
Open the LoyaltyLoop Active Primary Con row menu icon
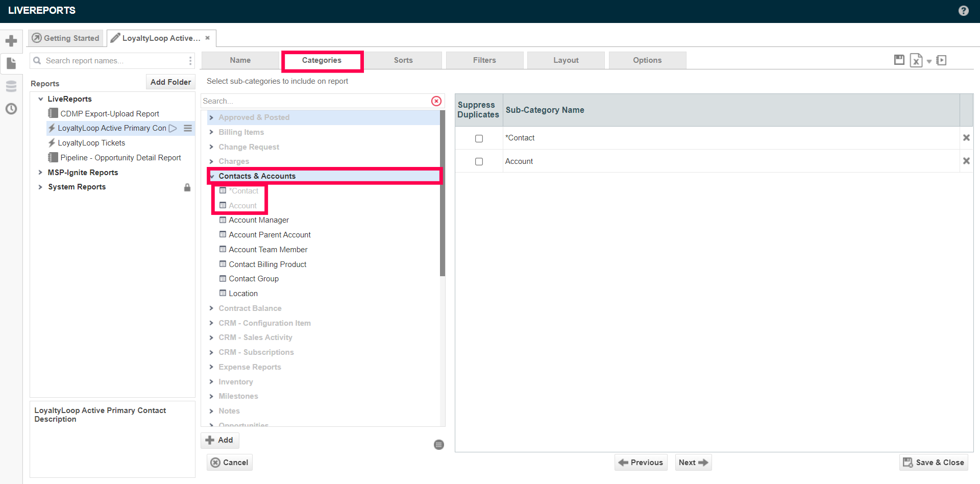(x=188, y=128)
